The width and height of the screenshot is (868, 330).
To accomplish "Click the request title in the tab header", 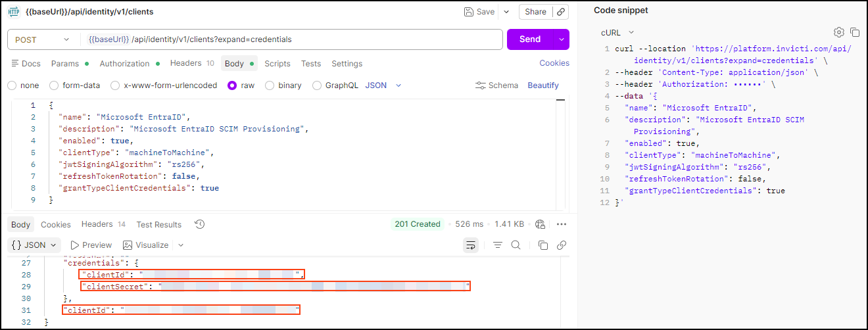I will click(90, 12).
